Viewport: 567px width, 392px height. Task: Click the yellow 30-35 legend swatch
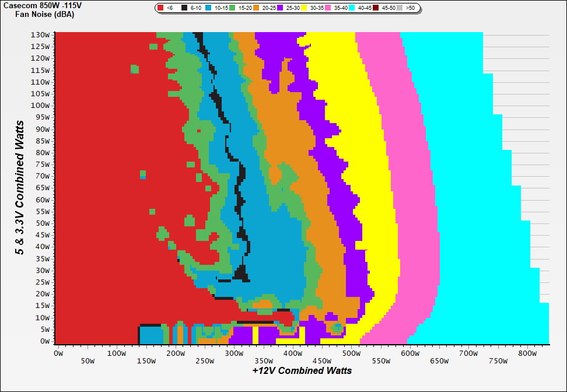click(x=304, y=8)
